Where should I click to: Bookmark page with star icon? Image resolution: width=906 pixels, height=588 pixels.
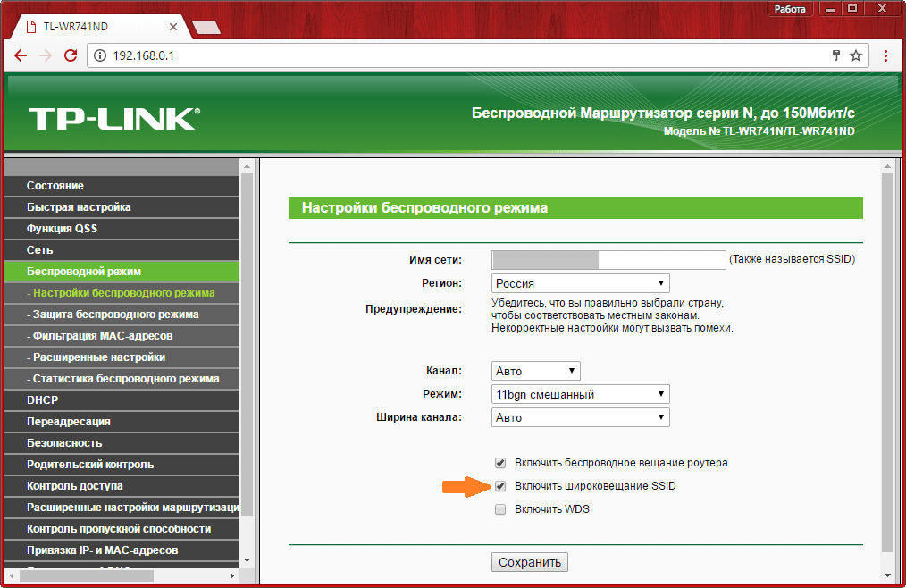point(855,55)
